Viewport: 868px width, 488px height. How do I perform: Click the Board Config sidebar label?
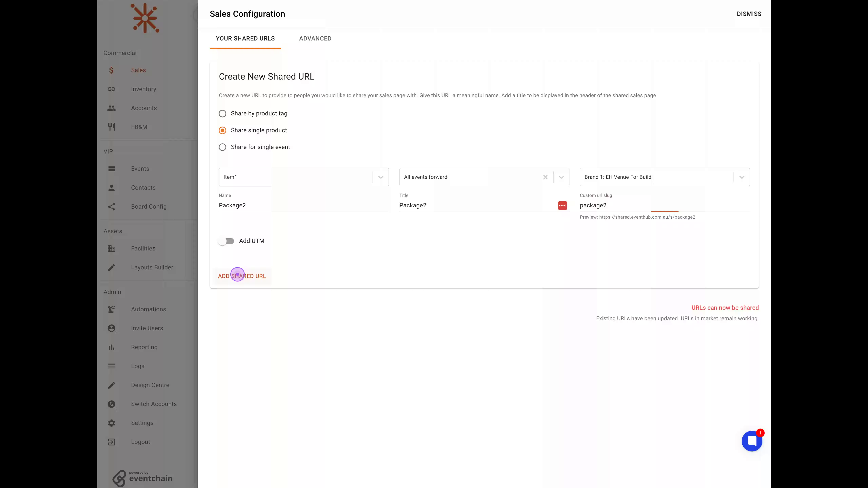pyautogui.click(x=149, y=206)
